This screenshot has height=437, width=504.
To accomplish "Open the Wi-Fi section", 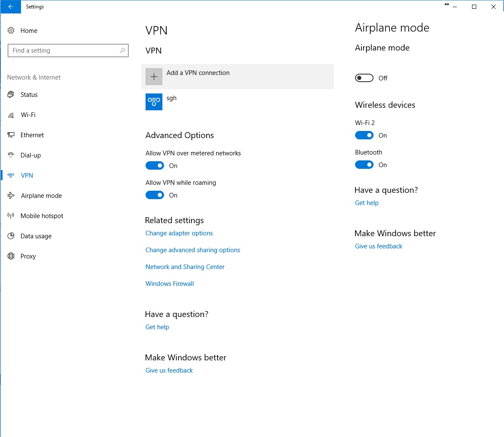I will (28, 115).
